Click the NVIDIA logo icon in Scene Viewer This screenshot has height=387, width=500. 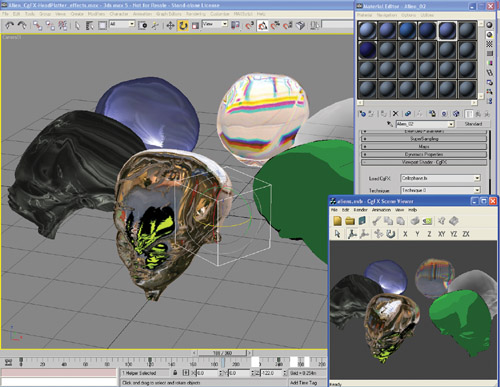[x=427, y=221]
